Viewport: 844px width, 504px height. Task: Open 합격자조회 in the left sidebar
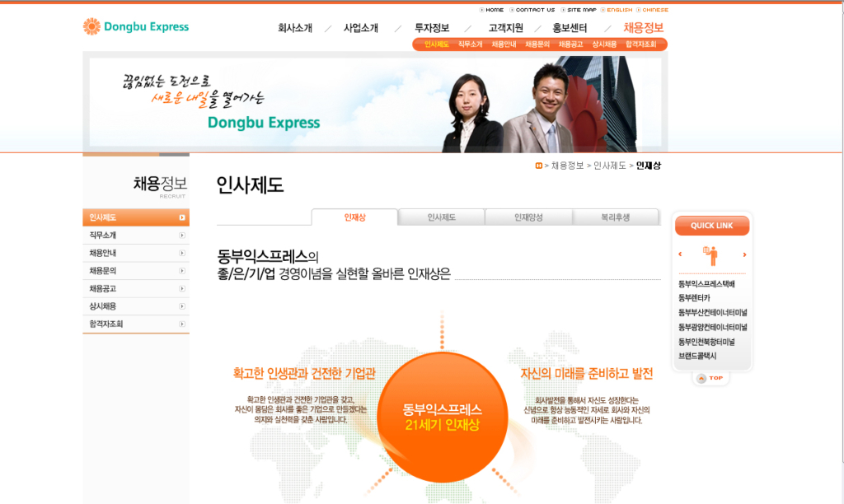pyautogui.click(x=136, y=324)
